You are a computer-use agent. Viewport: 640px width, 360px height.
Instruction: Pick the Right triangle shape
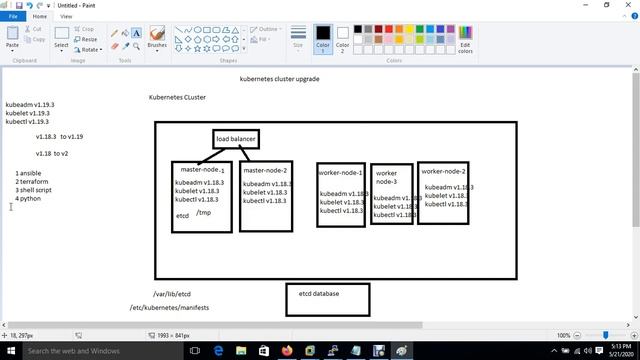point(179,40)
